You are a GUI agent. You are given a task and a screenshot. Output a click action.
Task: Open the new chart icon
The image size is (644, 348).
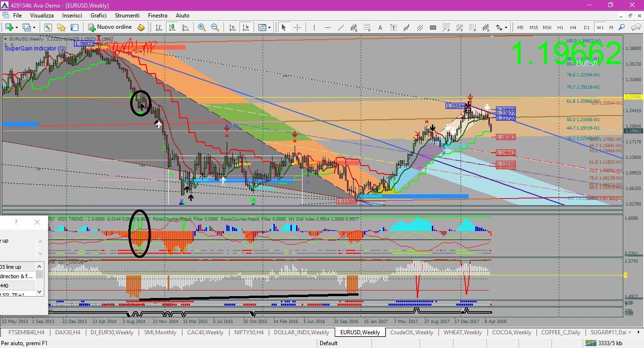tap(8, 27)
